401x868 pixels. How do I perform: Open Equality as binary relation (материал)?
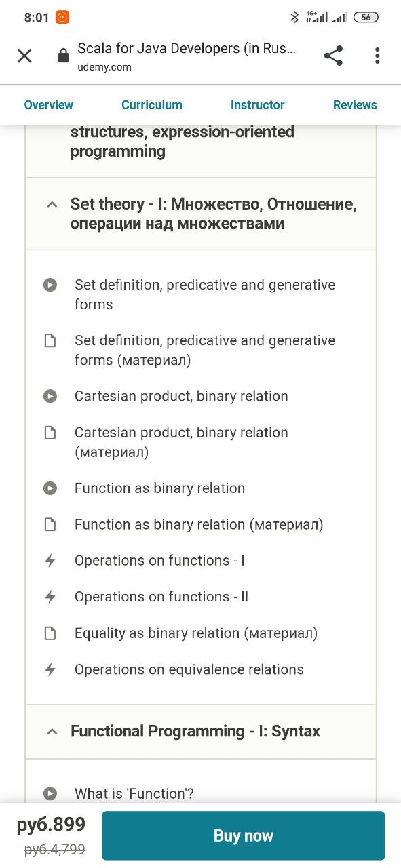pyautogui.click(x=196, y=633)
